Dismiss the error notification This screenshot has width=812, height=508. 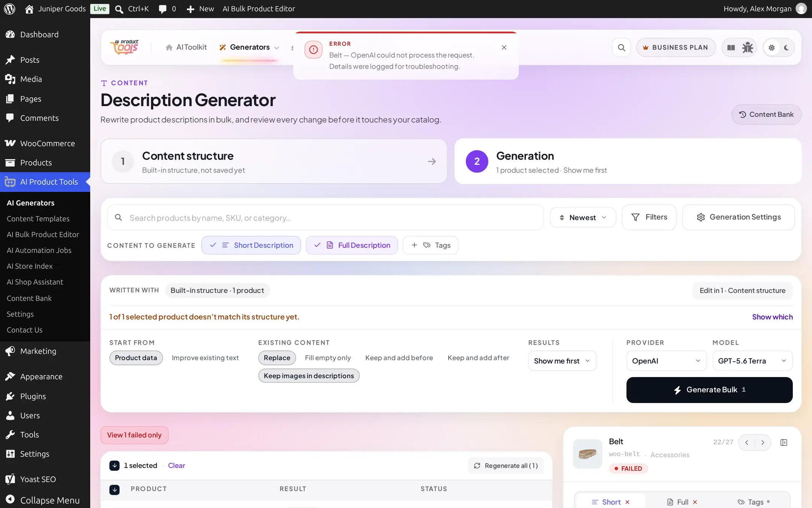point(504,47)
